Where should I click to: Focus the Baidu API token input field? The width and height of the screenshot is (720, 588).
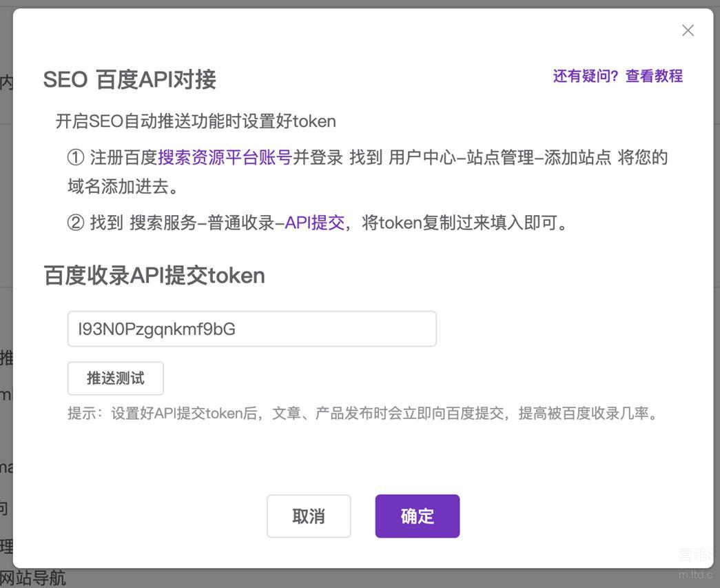pos(251,329)
